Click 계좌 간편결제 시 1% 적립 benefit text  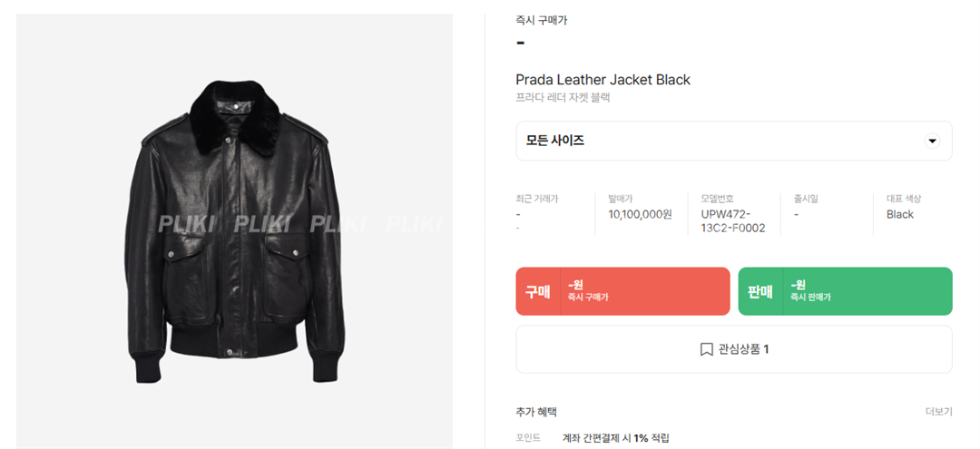(x=615, y=438)
